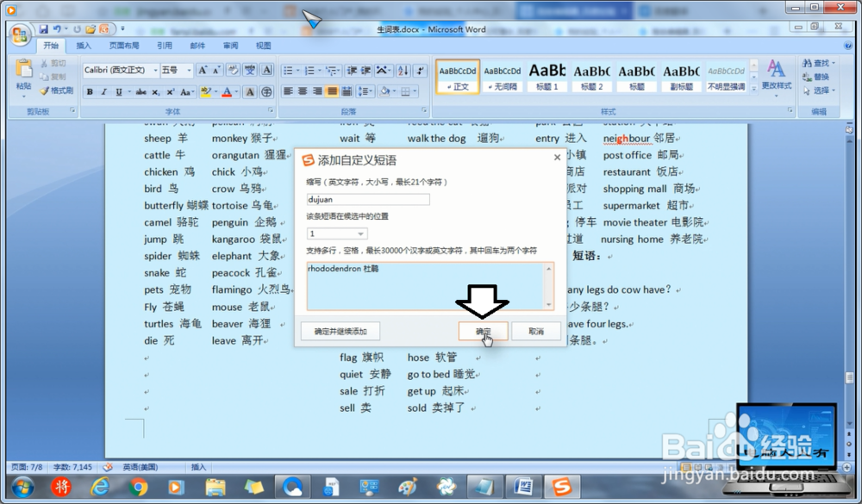Switch to the 视图 ribbon tab
The width and height of the screenshot is (862, 504).
tap(263, 46)
